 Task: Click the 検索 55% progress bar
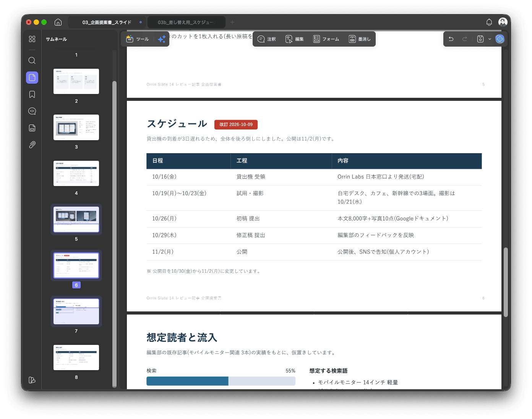coord(221,381)
